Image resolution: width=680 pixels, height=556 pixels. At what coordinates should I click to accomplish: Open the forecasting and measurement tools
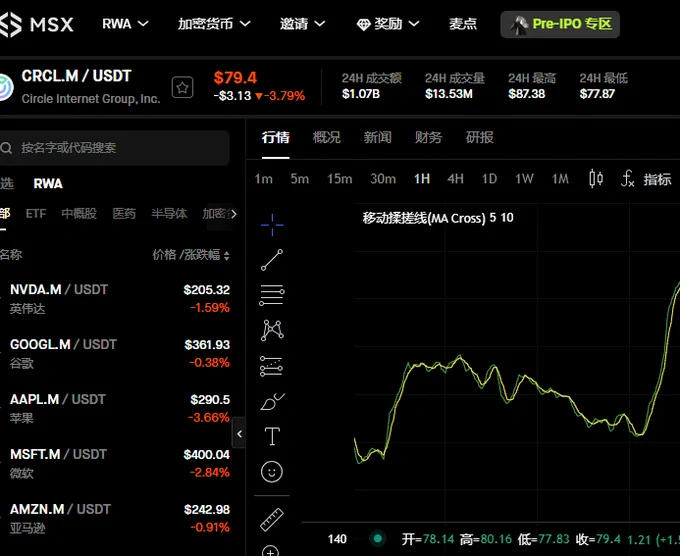pos(272,366)
